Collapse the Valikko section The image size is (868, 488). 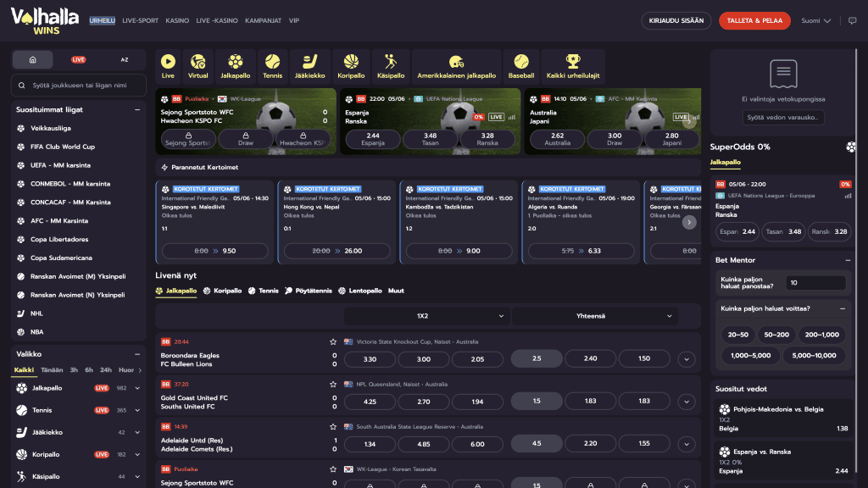pyautogui.click(x=137, y=354)
